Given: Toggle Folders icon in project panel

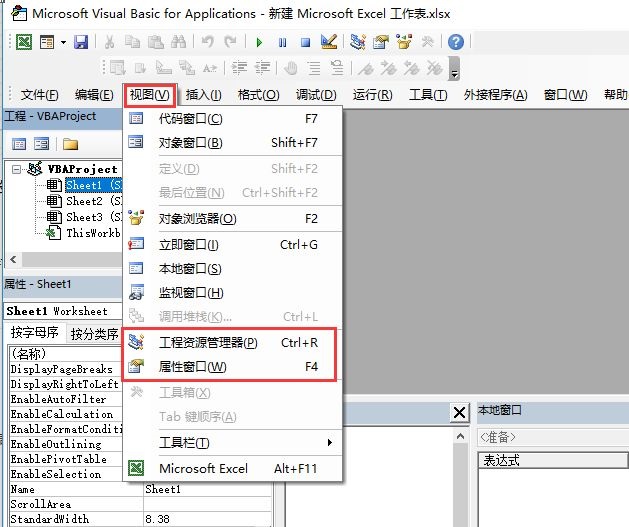Looking at the screenshot, I should coord(70,144).
